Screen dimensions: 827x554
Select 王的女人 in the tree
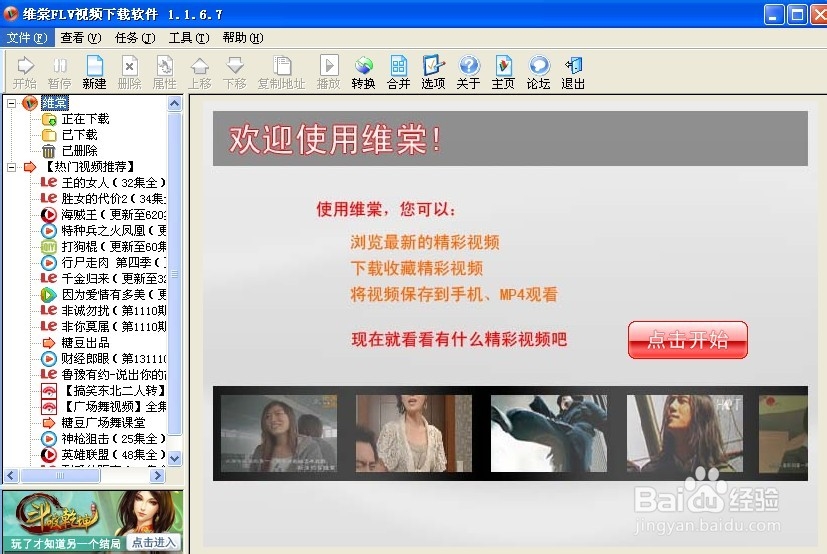tap(113, 183)
